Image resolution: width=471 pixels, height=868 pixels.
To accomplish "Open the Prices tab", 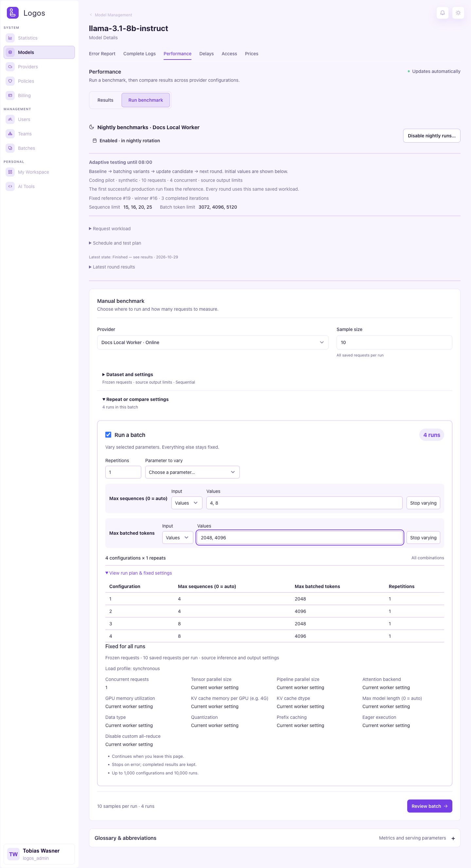I will (252, 54).
